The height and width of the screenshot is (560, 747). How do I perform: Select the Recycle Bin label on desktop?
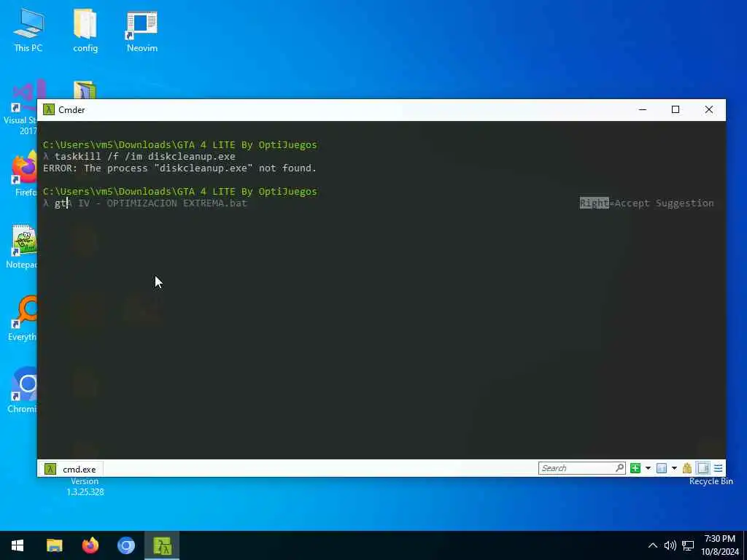711,481
